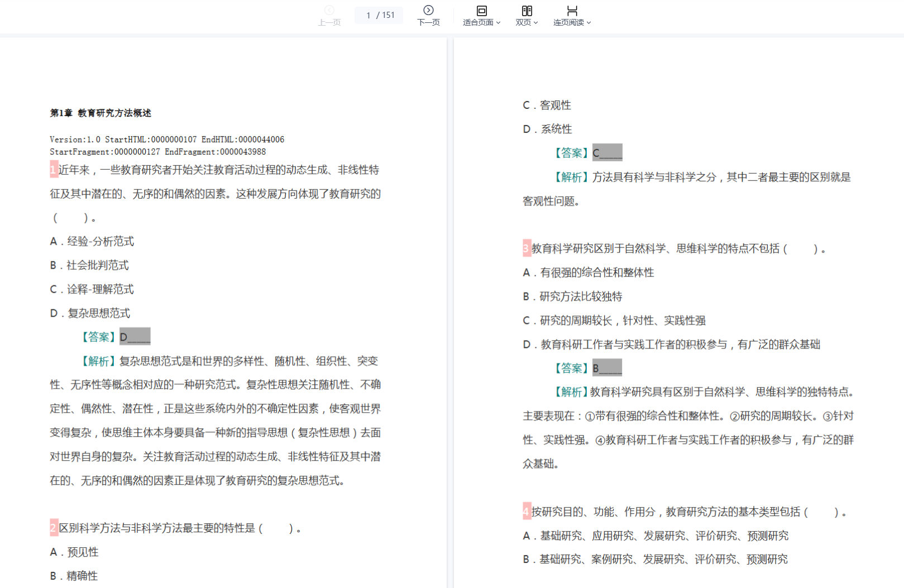904x588 pixels.
Task: Click the pink question 2 number marker
Action: [54, 528]
